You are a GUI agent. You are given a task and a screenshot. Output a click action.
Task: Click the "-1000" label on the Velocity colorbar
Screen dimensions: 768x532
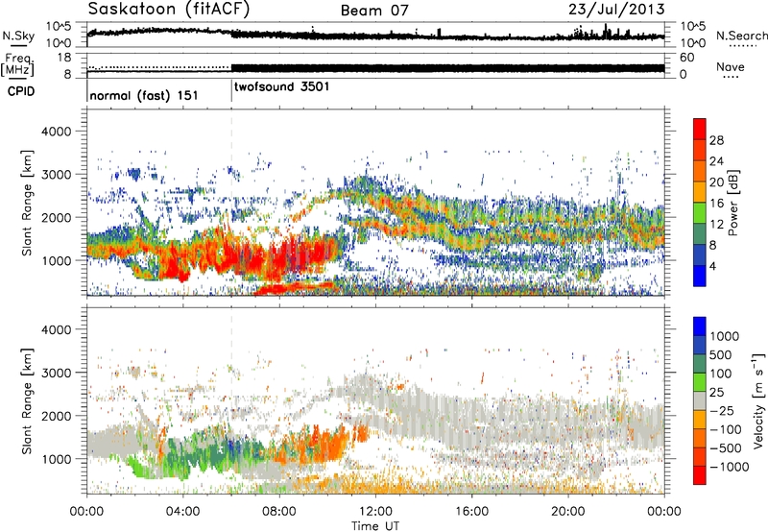point(730,467)
